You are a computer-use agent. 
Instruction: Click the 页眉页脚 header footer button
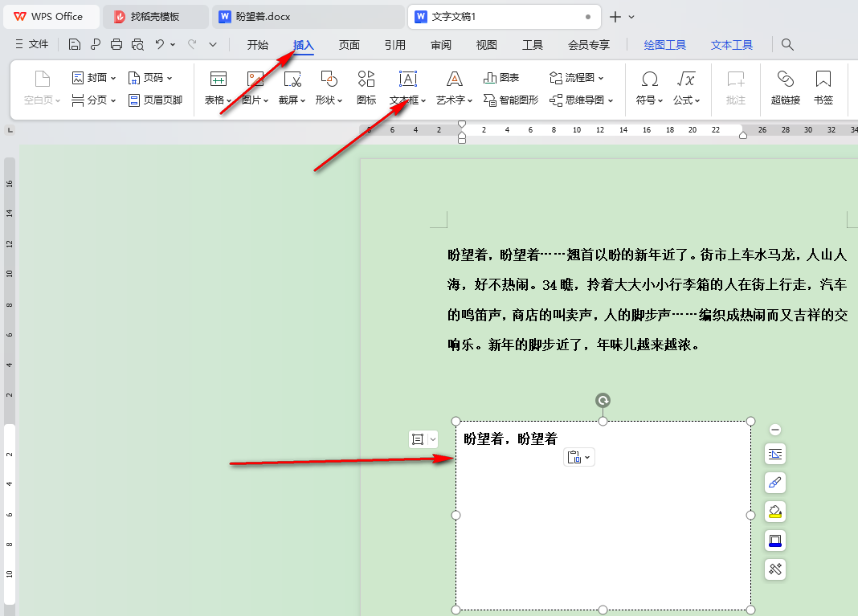coord(155,100)
